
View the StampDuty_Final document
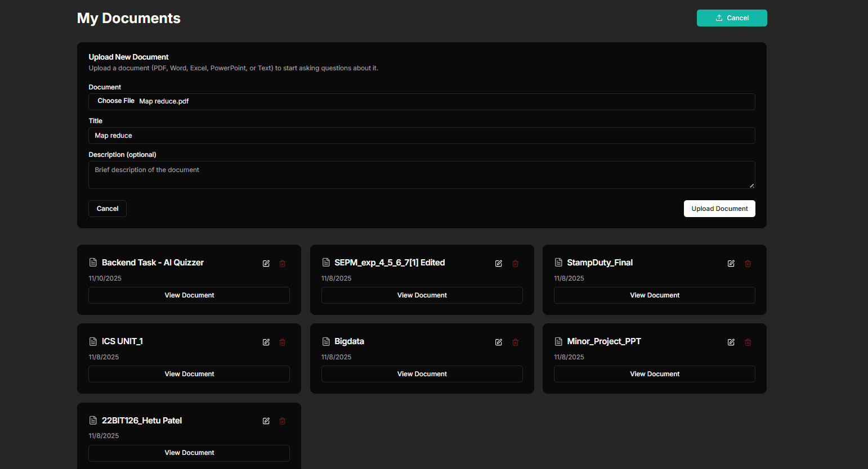pos(655,295)
